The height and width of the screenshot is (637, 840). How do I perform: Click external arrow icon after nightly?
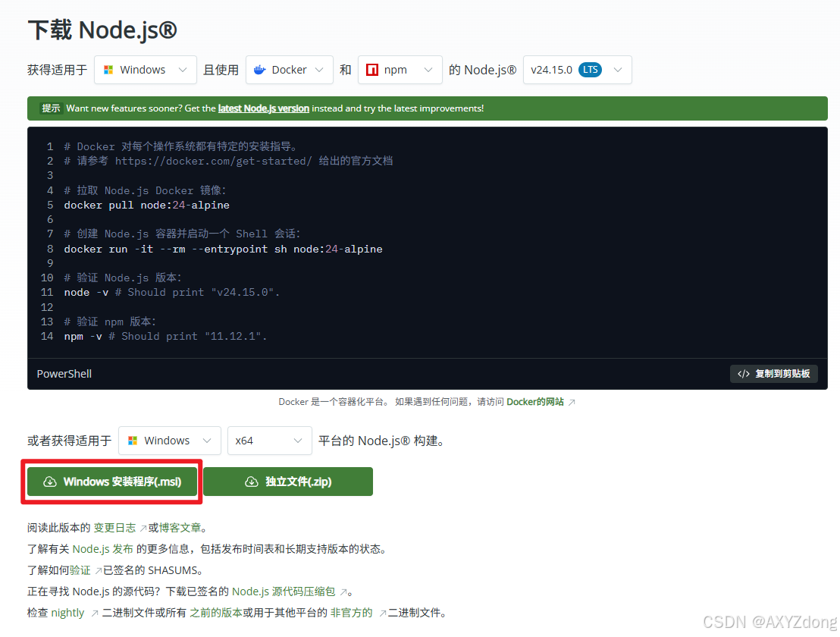pos(94,613)
